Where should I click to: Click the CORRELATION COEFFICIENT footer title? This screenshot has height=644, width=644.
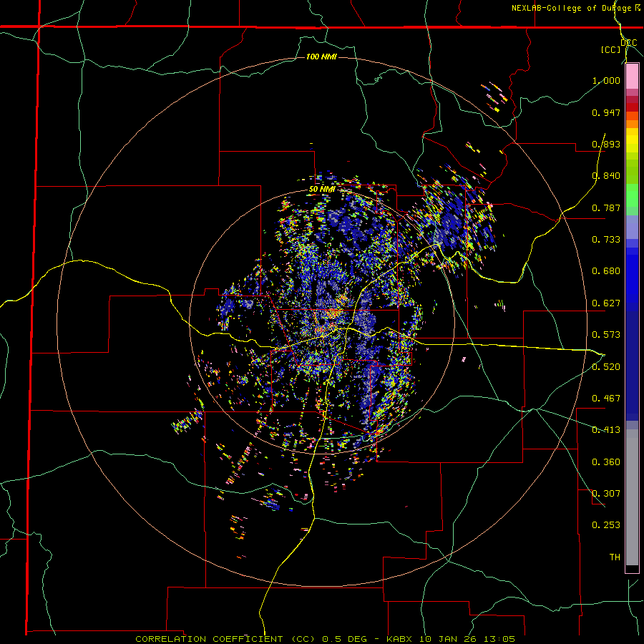209,639
